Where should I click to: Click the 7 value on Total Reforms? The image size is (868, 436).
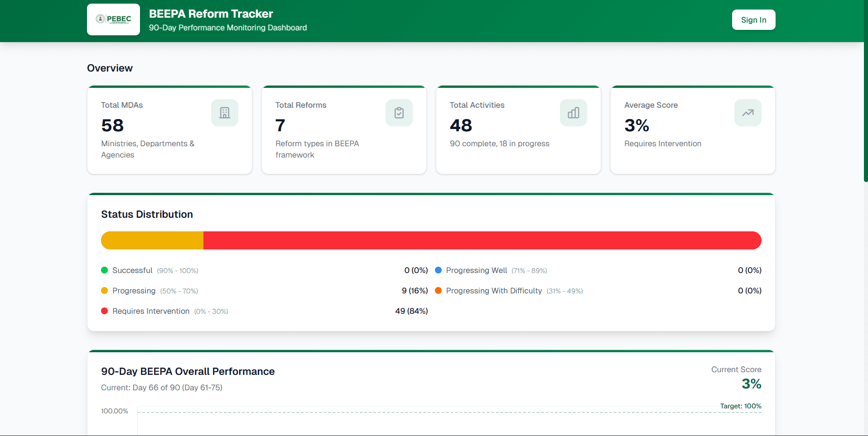pyautogui.click(x=280, y=125)
